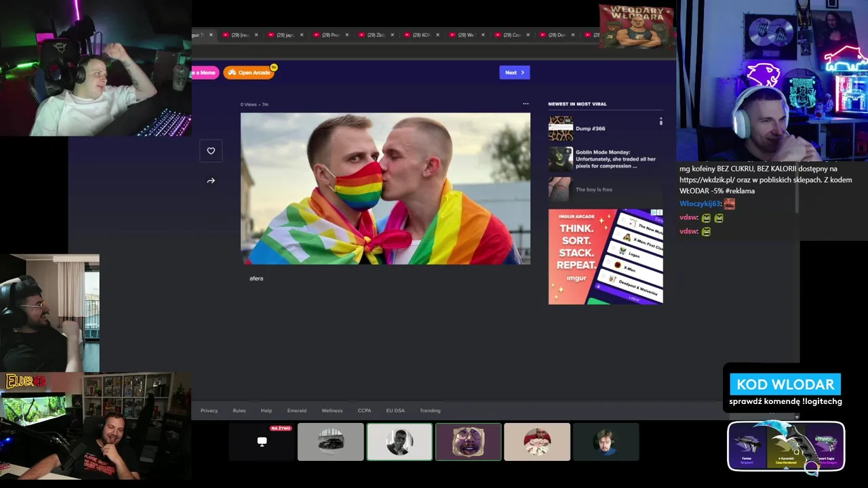Click the Karambit skin in the overlay widget
Image resolution: width=868 pixels, height=488 pixels.
(x=786, y=446)
